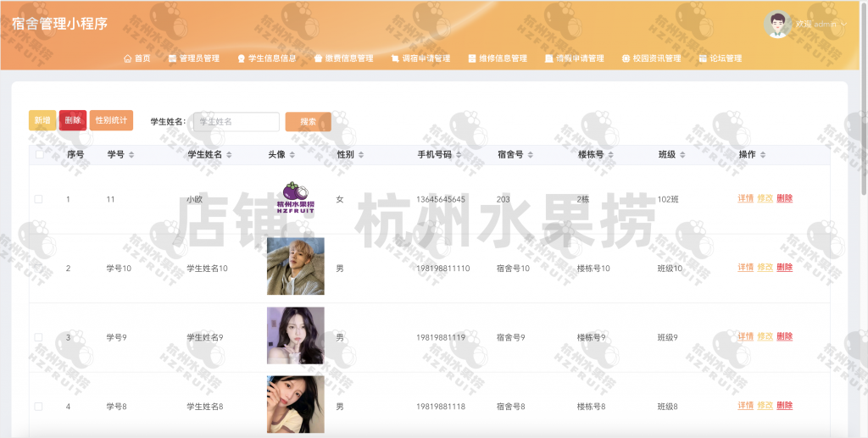Open the 首页 menu item

click(x=137, y=58)
